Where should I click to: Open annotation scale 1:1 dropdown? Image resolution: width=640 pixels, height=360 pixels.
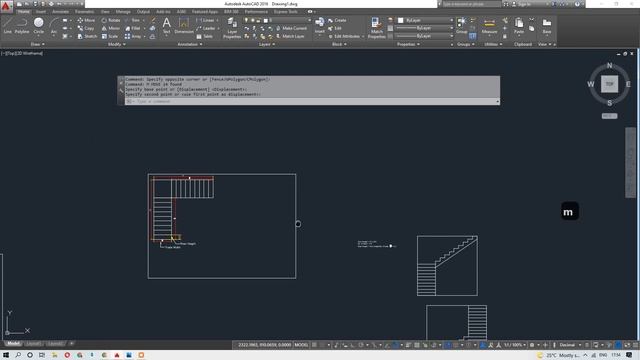(515, 345)
